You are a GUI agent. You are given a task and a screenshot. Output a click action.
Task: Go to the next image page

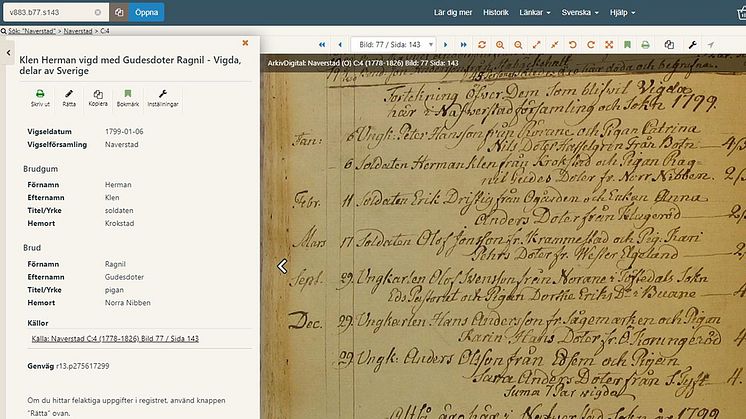(446, 45)
